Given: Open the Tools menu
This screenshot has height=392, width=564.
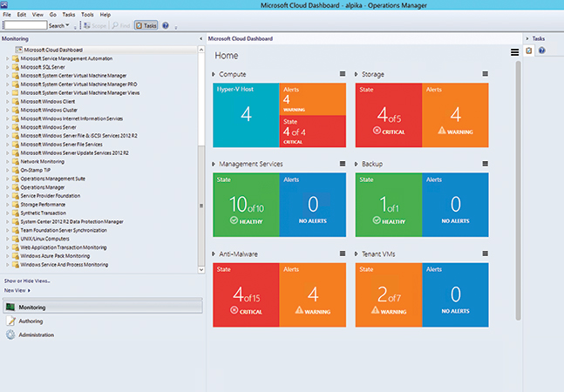Looking at the screenshot, I should pos(87,15).
